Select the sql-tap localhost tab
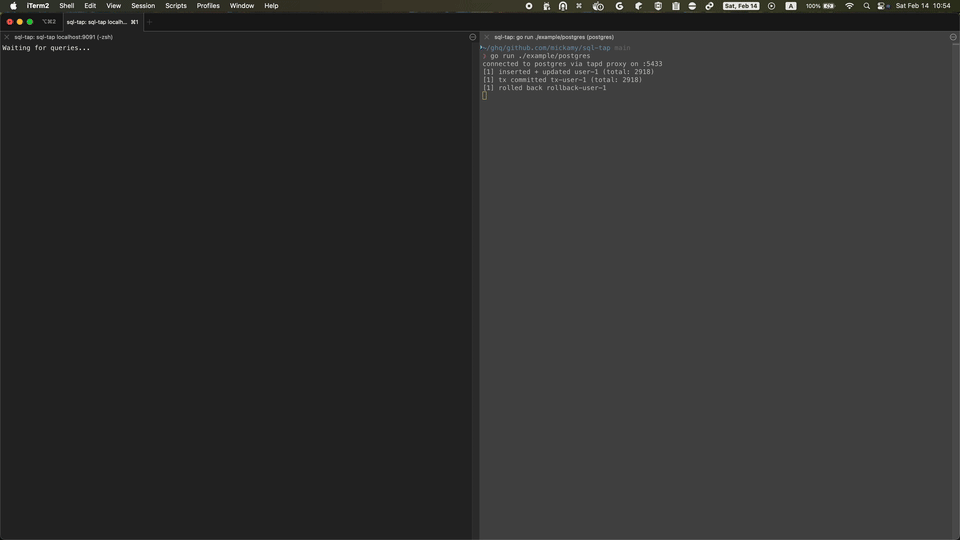Viewport: 960px width, 540px height. coord(102,22)
